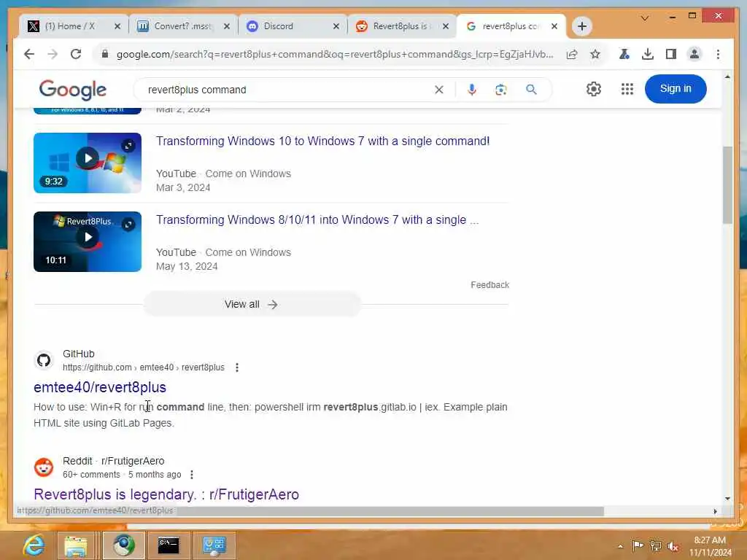Go back to the previous page

click(x=29, y=54)
